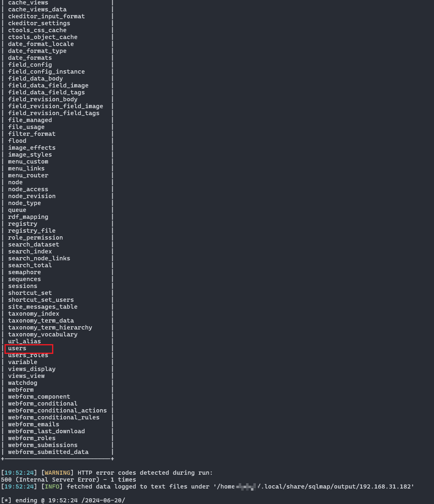This screenshot has height=504, width=434.
Task: Click the variable table name
Action: (x=22, y=362)
